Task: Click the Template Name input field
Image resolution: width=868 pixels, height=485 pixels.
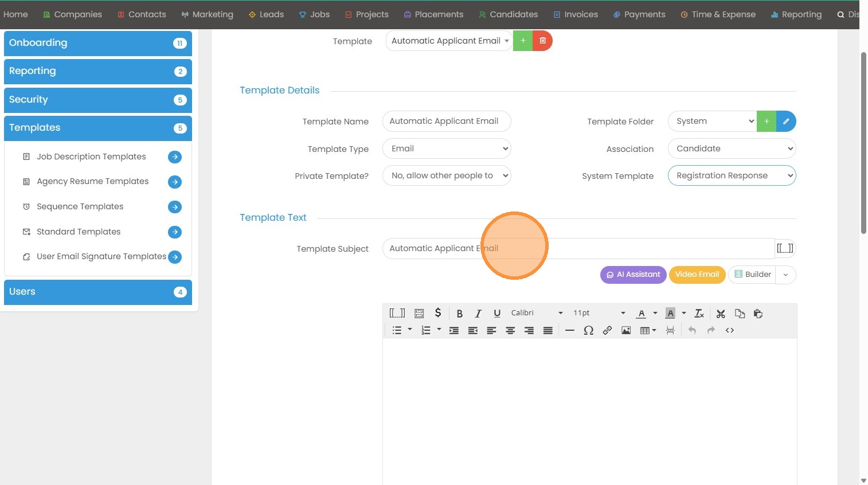Action: [447, 121]
